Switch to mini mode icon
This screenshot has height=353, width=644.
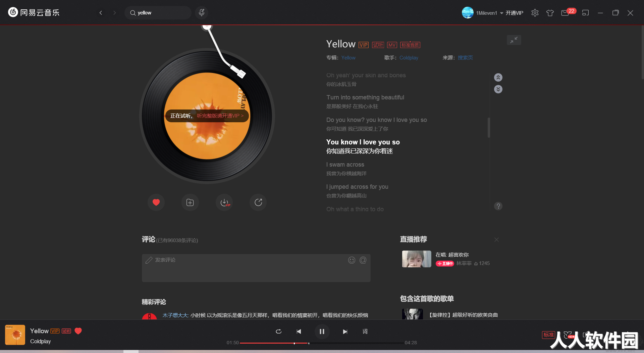tap(585, 13)
